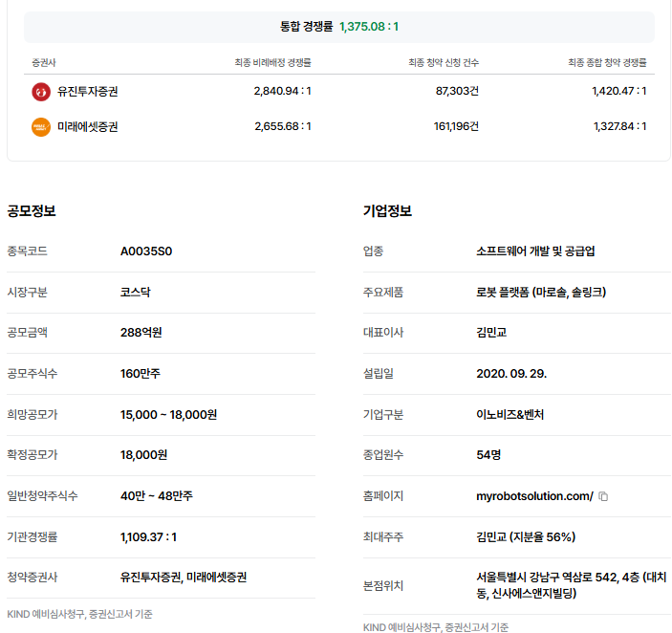
Task: Click the 시장구분 label
Action: tap(27, 293)
